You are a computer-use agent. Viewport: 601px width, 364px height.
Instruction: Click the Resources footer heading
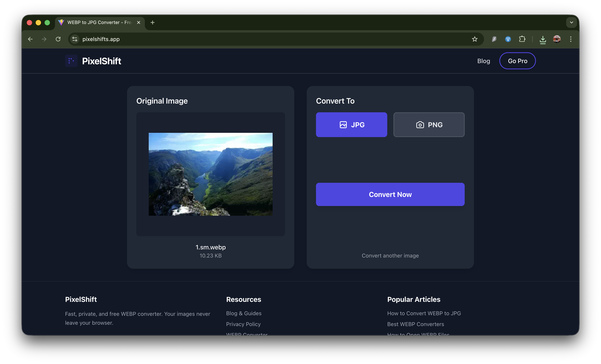tap(243, 299)
